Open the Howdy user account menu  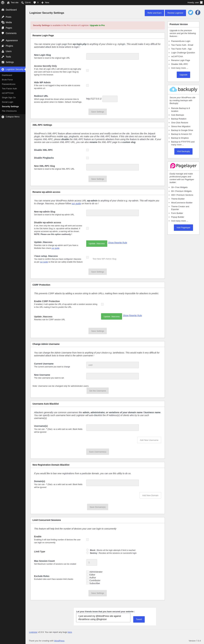(x=195, y=3)
